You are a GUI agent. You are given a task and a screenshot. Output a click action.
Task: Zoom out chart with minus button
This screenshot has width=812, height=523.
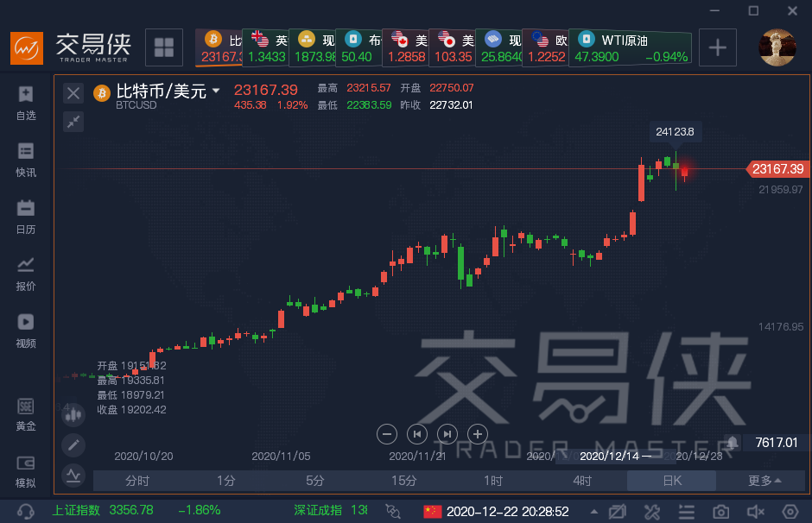pyautogui.click(x=387, y=434)
